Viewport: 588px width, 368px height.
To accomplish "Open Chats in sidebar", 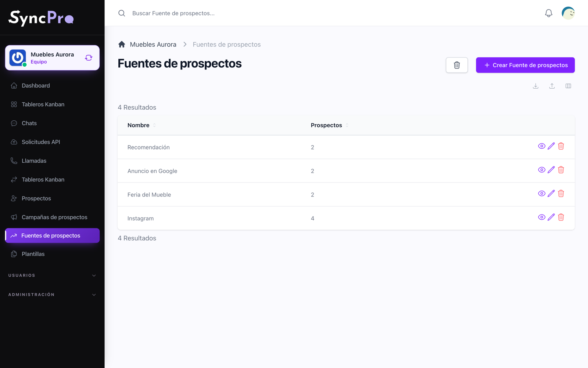I will 52,123.
